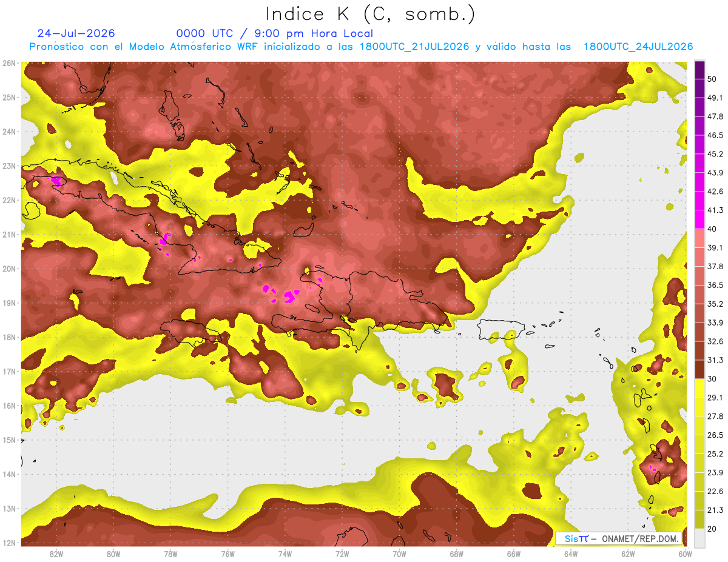This screenshot has width=728, height=562.
Task: Select the color scale value 25.2
Action: click(715, 453)
